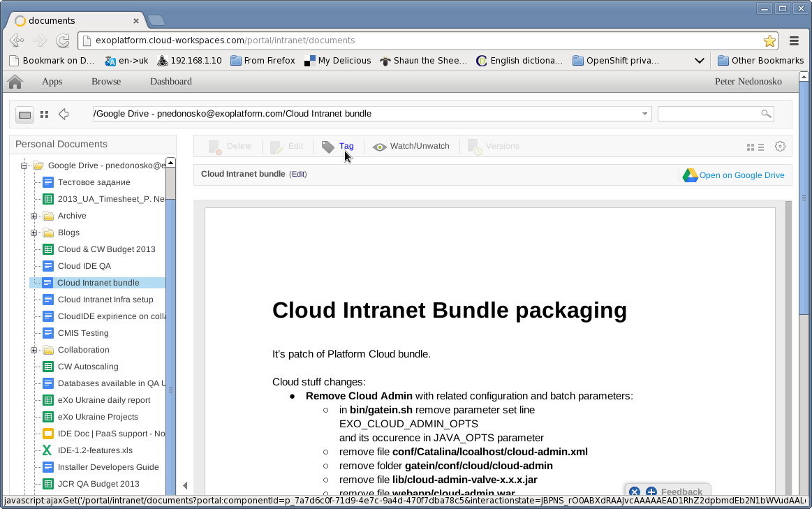Open the path dropdown arrow
This screenshot has height=509, width=812.
point(644,114)
